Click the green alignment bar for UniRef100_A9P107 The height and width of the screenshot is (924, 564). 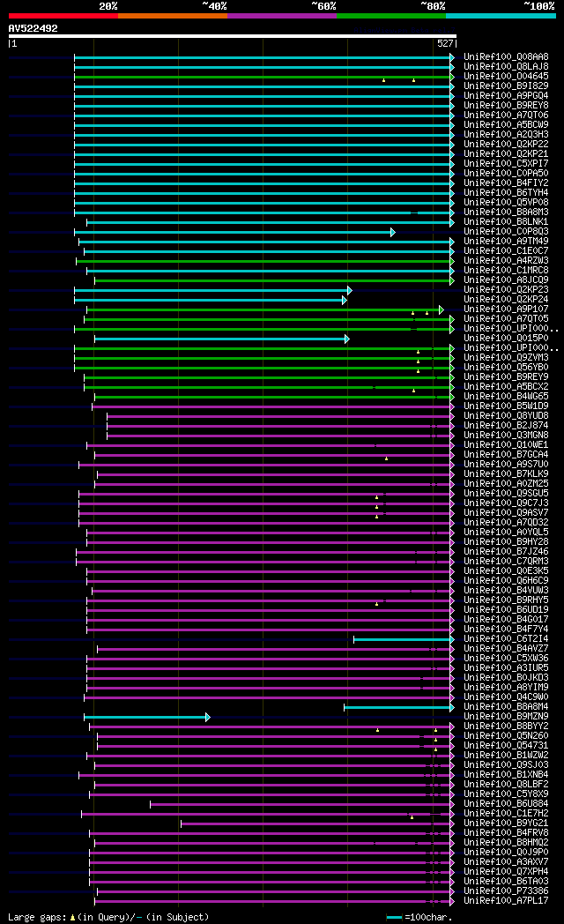click(265, 310)
